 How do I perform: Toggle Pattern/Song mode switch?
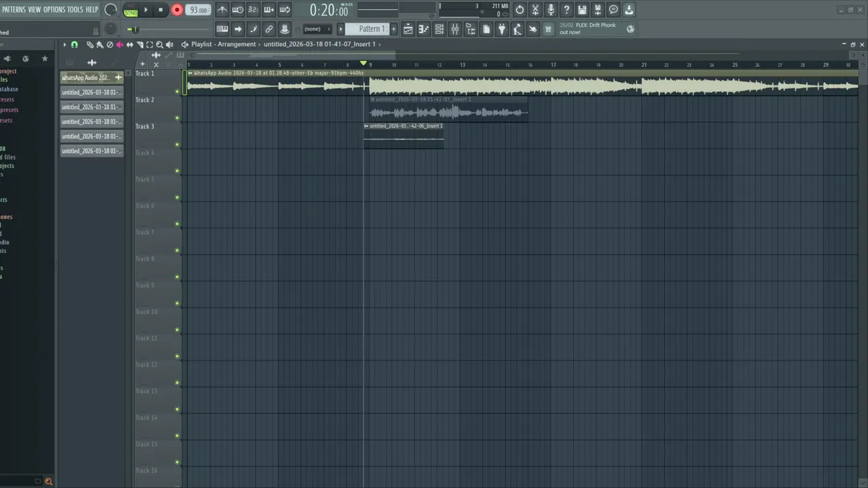(x=131, y=9)
